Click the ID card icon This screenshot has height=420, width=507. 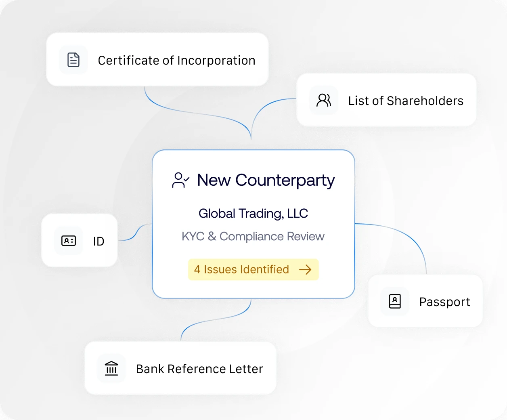[69, 241]
